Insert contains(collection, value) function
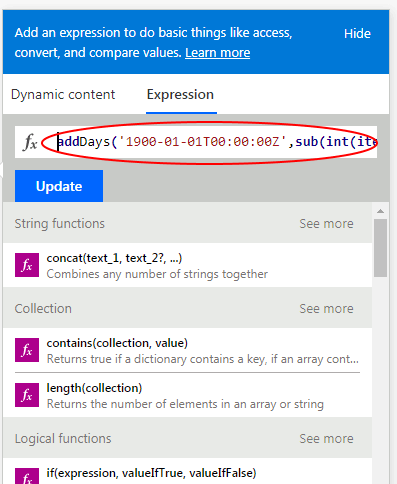 (x=188, y=350)
